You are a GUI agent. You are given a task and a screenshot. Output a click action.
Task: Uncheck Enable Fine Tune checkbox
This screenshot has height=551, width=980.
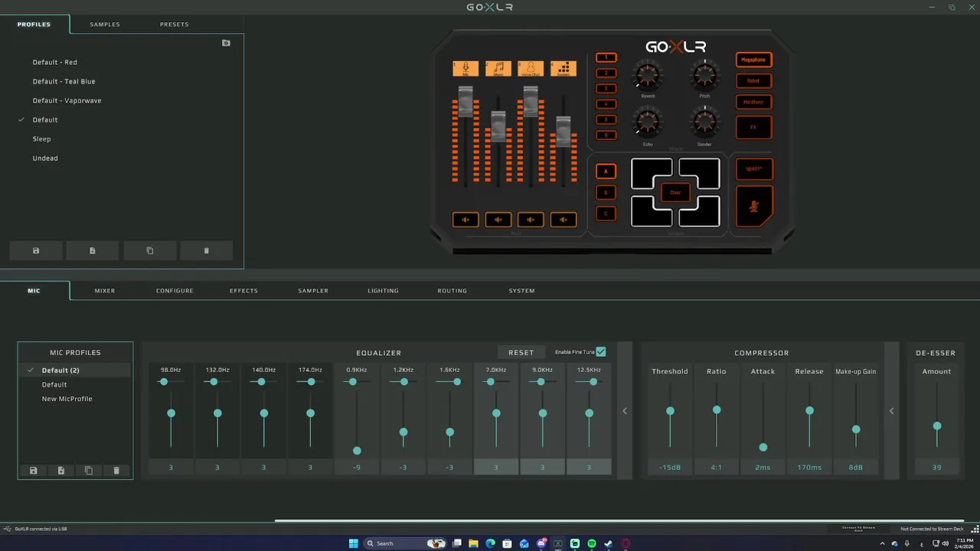coord(601,352)
